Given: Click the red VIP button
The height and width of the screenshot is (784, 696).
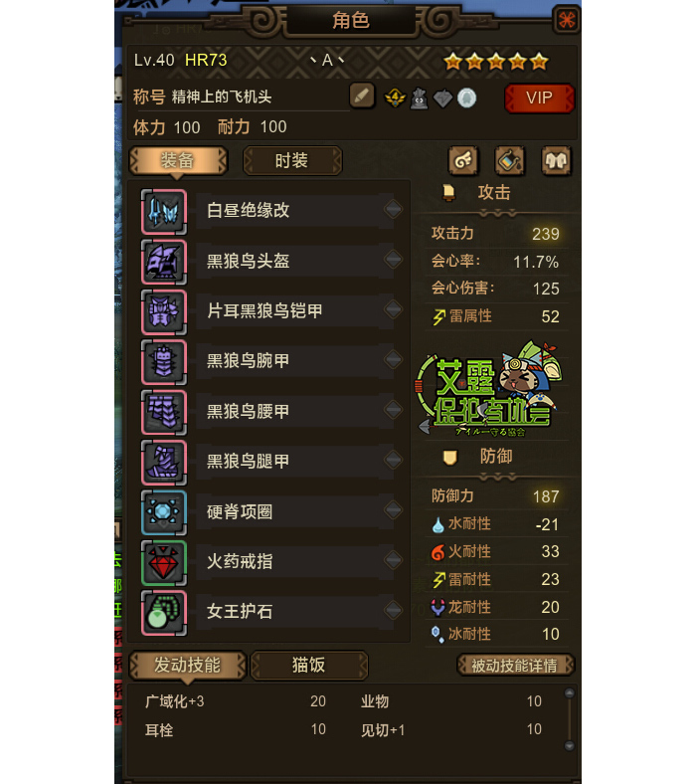Looking at the screenshot, I should [x=540, y=98].
